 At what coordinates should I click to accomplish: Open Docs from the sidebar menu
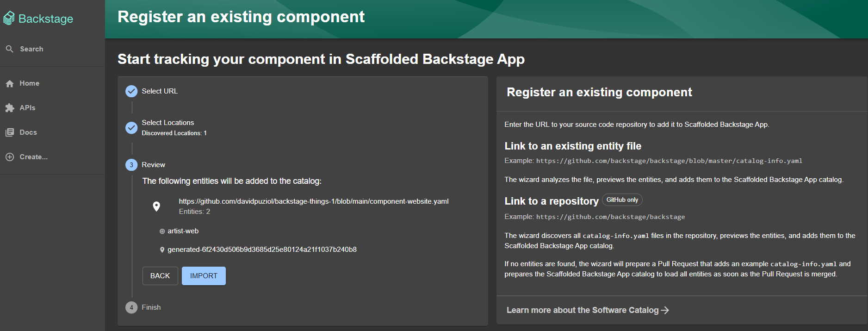coord(28,132)
